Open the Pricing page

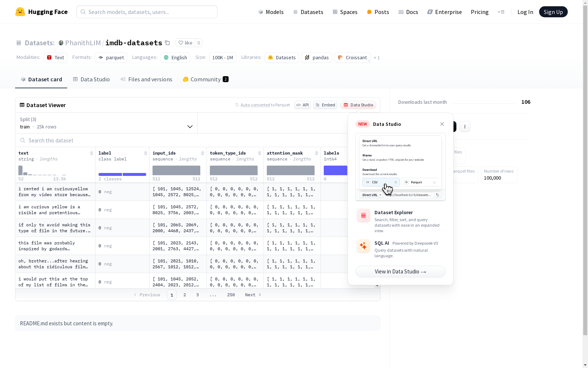480,12
